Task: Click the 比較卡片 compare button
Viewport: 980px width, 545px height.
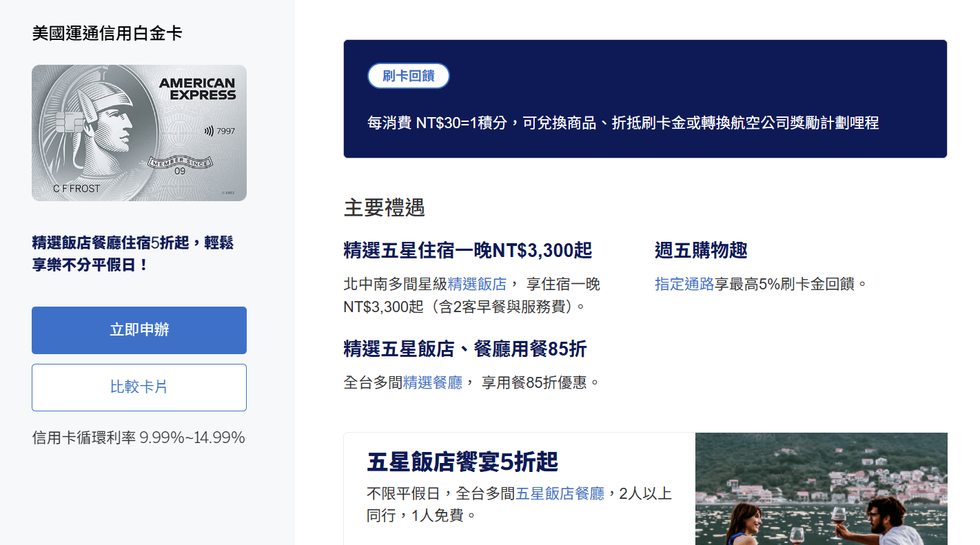Action: tap(139, 387)
